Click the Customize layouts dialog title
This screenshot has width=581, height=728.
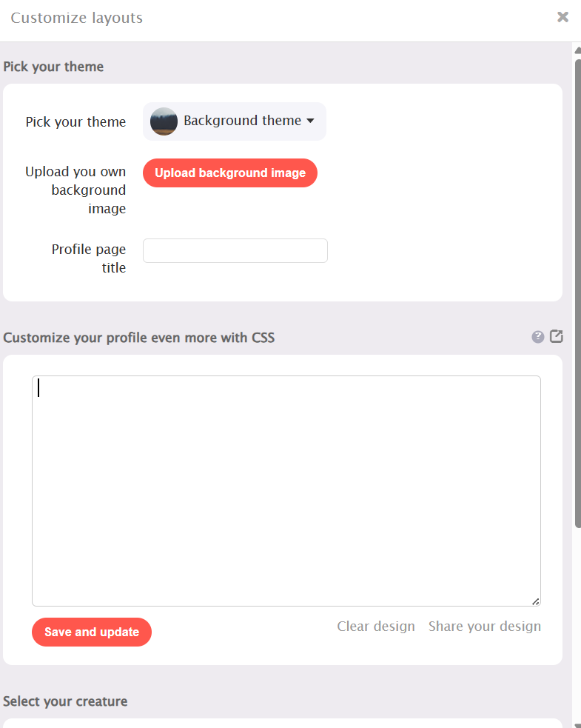76,18
